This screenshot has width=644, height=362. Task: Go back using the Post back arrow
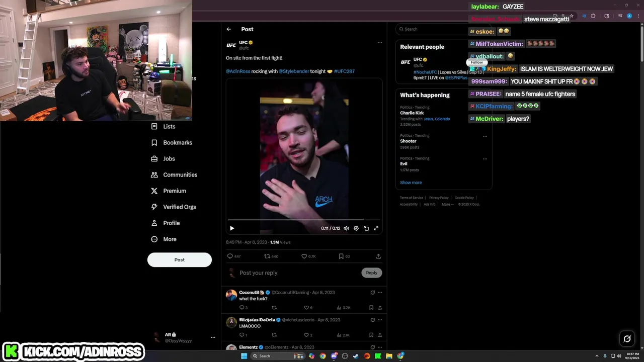[229, 29]
